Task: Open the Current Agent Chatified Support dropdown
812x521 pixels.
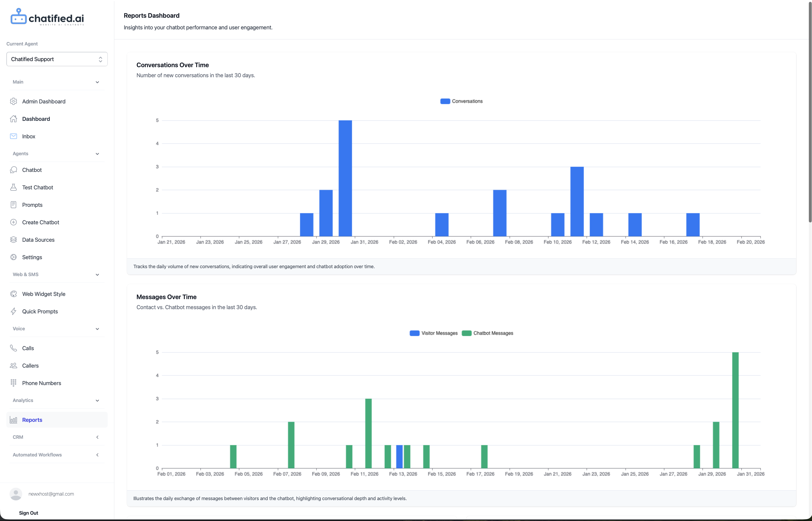Action: [57, 59]
